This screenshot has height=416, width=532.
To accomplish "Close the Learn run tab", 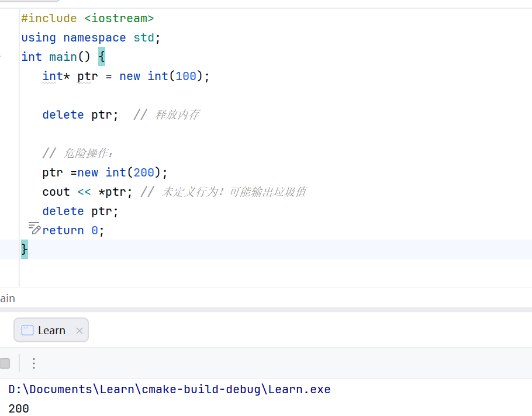I will (x=80, y=331).
